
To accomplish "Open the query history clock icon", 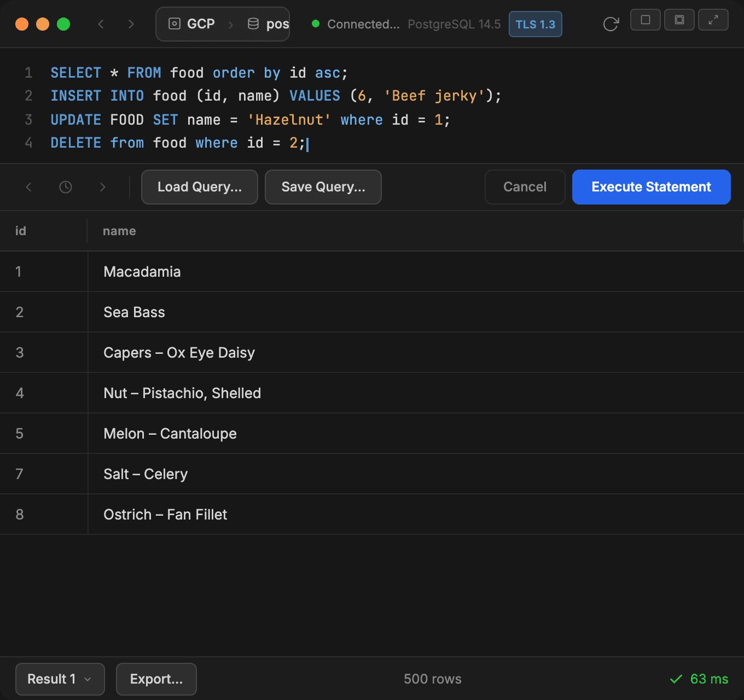I will (x=66, y=187).
